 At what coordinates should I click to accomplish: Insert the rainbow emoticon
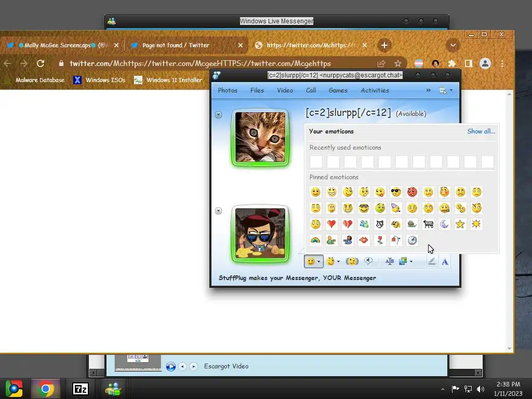tap(315, 240)
